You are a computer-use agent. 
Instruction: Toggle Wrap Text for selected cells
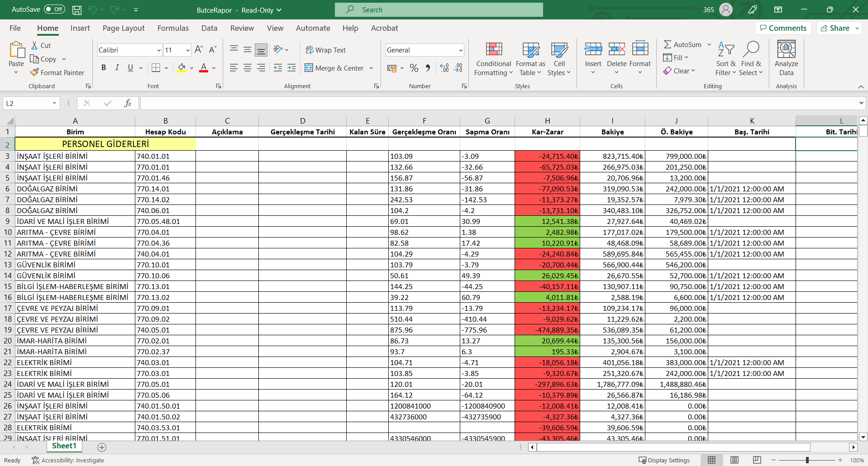point(325,50)
